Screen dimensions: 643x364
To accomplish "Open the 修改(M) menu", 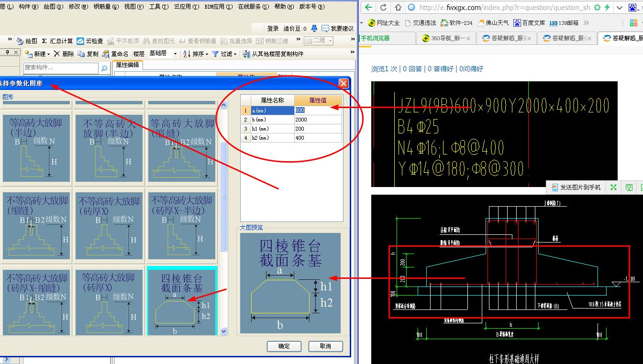I will point(78,7).
